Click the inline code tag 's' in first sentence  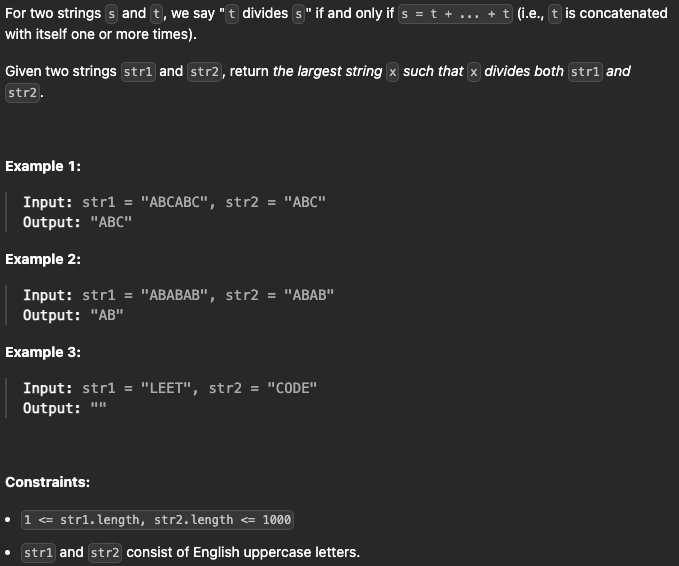click(x=112, y=14)
